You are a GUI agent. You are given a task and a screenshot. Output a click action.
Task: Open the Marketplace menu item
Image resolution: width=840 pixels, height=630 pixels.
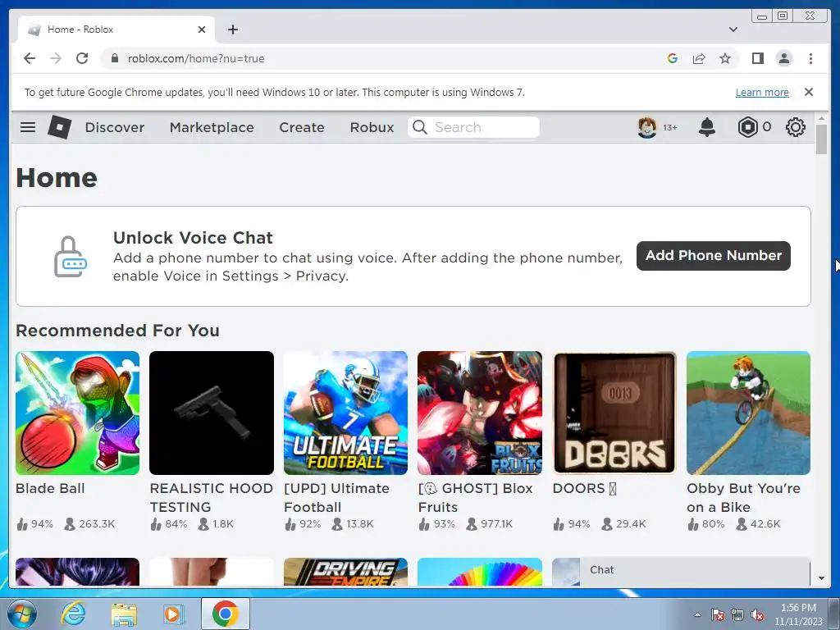212,127
